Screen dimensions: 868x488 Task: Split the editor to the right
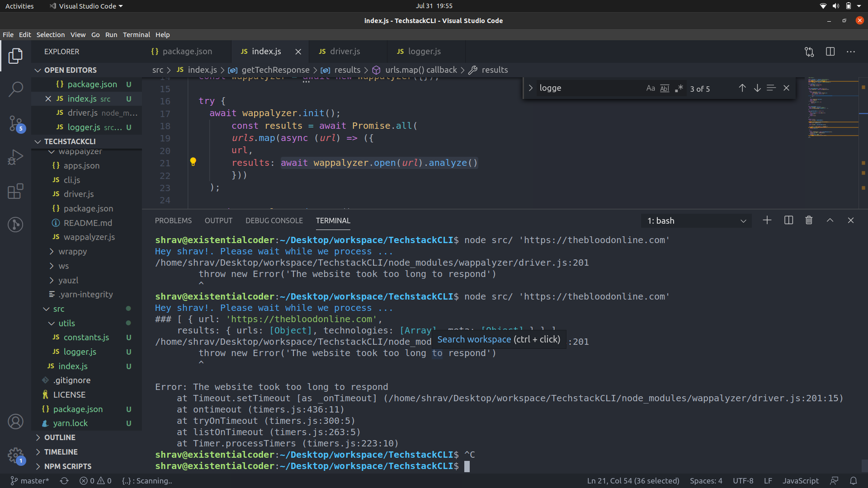click(x=830, y=52)
